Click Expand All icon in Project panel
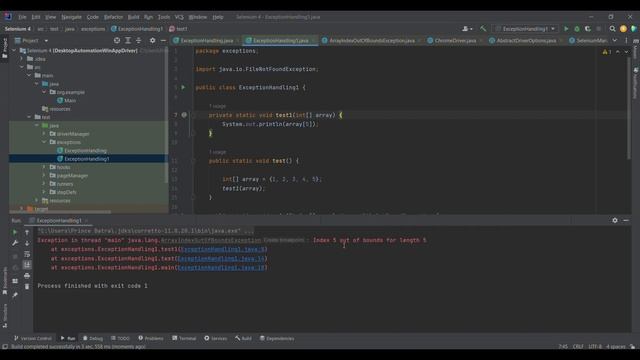Image resolution: width=640 pixels, height=360 pixels. pyautogui.click(x=128, y=40)
